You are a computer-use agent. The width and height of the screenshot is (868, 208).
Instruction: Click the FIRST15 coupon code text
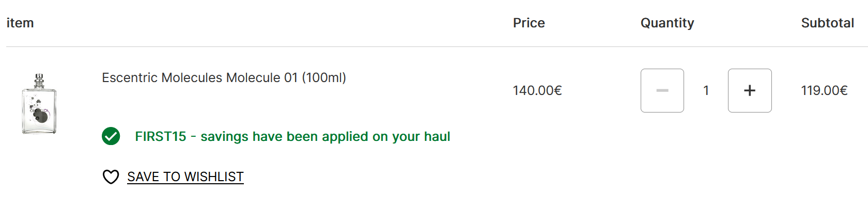point(160,137)
